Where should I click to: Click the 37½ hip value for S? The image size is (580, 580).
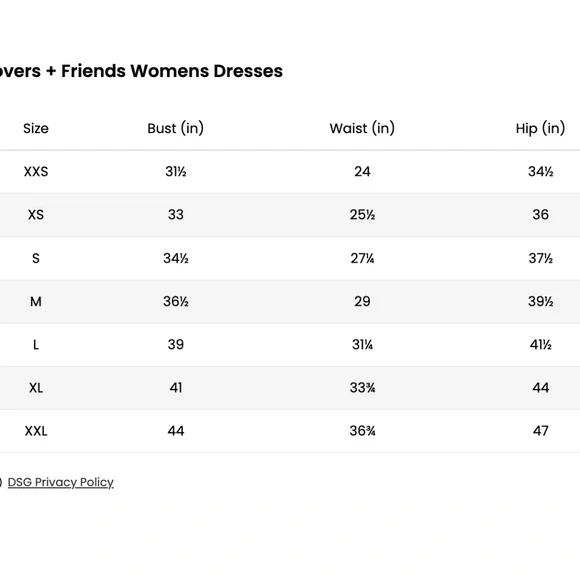pos(540,258)
